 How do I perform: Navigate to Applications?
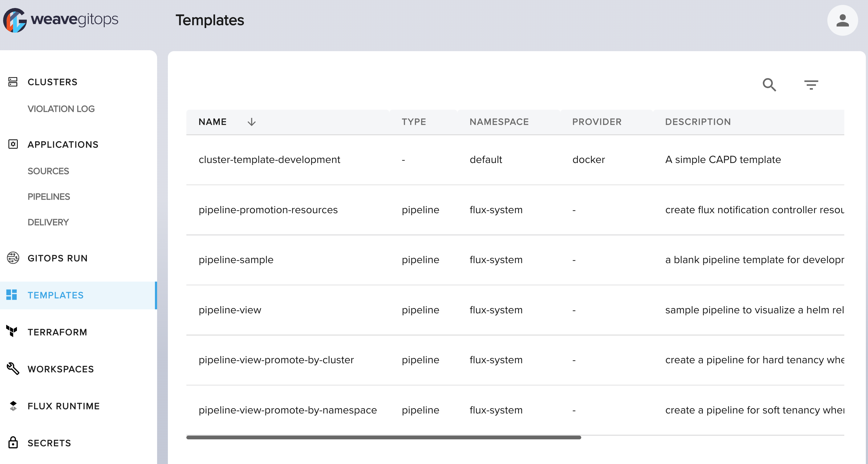coord(63,144)
